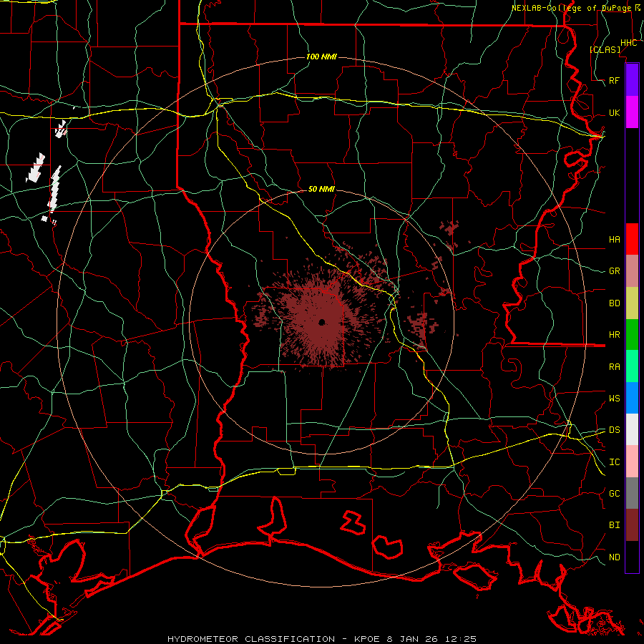Image resolution: width=644 pixels, height=644 pixels.
Task: Click the brown BI legend swatch
Action: click(632, 525)
